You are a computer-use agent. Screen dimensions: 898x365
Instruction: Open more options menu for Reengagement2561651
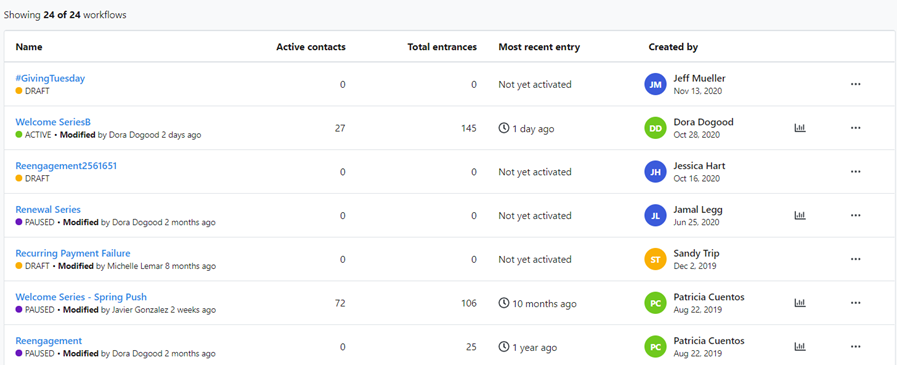(x=856, y=172)
